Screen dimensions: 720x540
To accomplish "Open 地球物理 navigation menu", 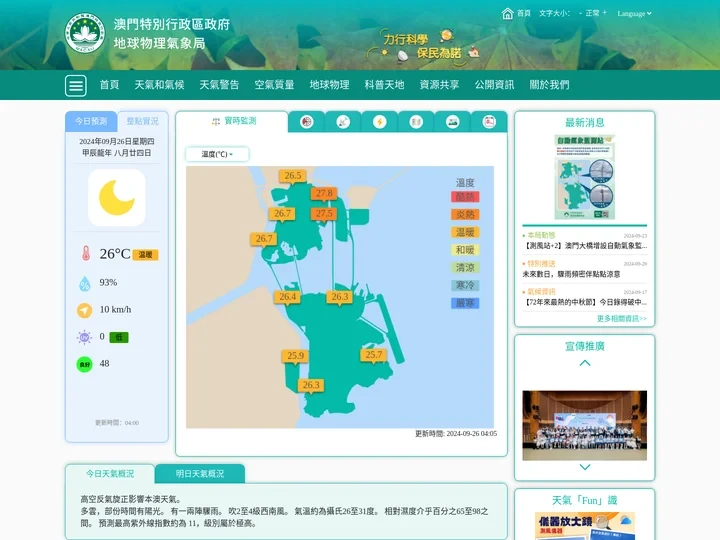I will [x=329, y=85].
